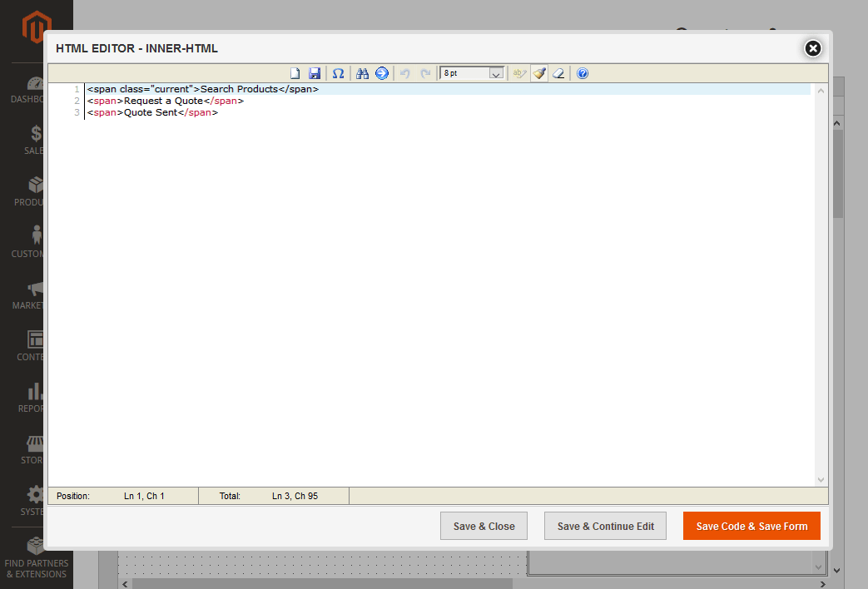
Task: Click the New document icon
Action: coord(295,73)
